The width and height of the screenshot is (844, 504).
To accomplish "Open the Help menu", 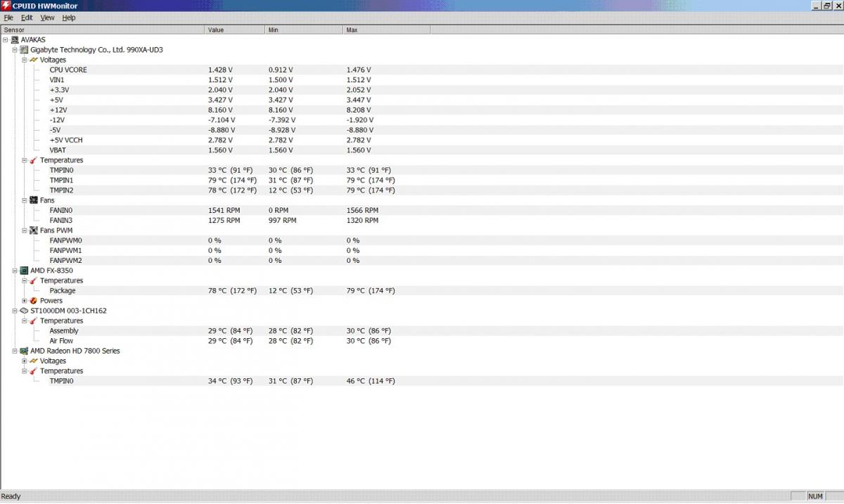I will pyautogui.click(x=68, y=18).
